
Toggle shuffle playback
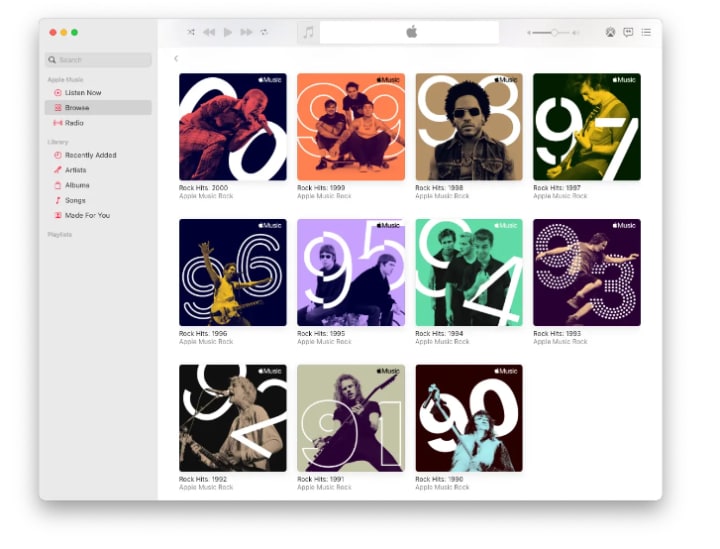point(191,32)
